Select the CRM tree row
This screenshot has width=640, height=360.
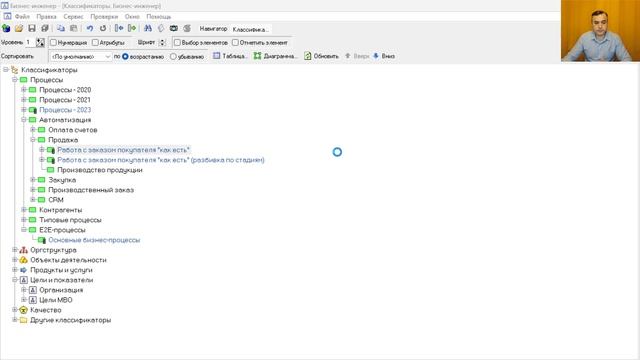click(56, 200)
